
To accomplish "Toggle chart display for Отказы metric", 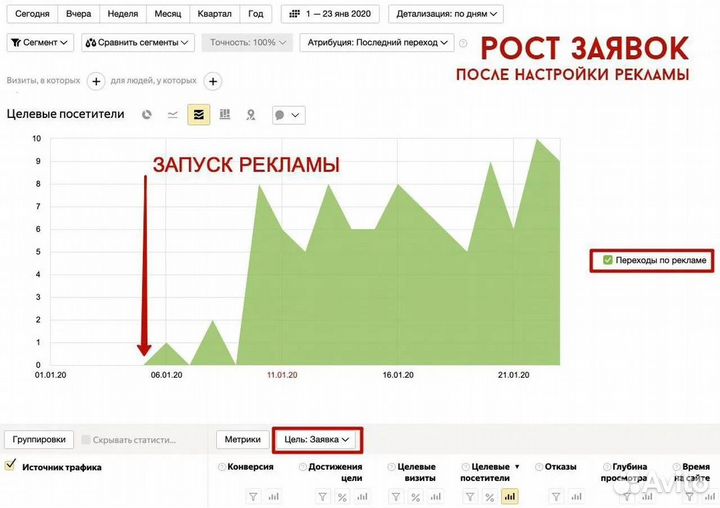I will 576,497.
